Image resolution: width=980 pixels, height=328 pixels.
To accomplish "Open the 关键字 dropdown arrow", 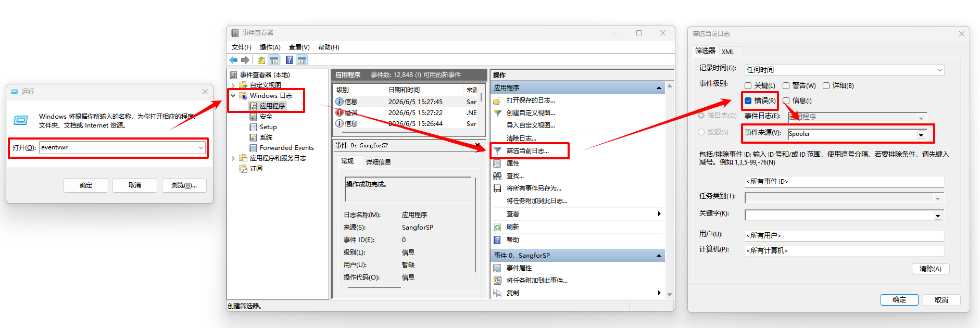I will 938,216.
